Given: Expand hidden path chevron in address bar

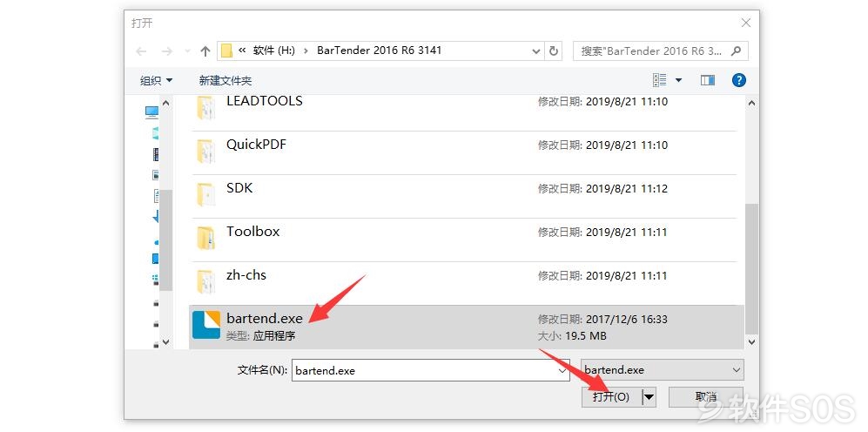Looking at the screenshot, I should [x=242, y=51].
